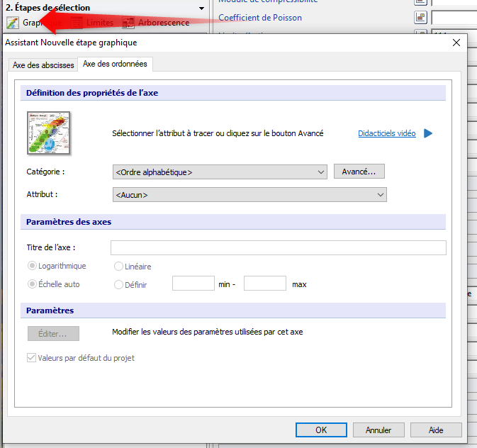This screenshot has width=477, height=448.
Task: Click the Limites icon in selection steps
Action: pos(77,23)
